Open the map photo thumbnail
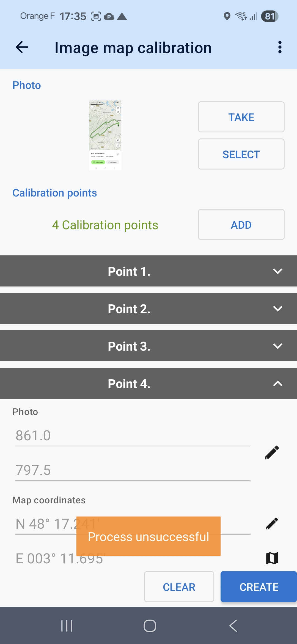 coord(105,135)
